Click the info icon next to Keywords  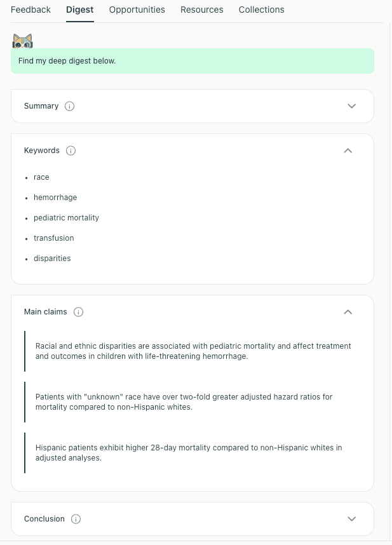pyautogui.click(x=71, y=151)
